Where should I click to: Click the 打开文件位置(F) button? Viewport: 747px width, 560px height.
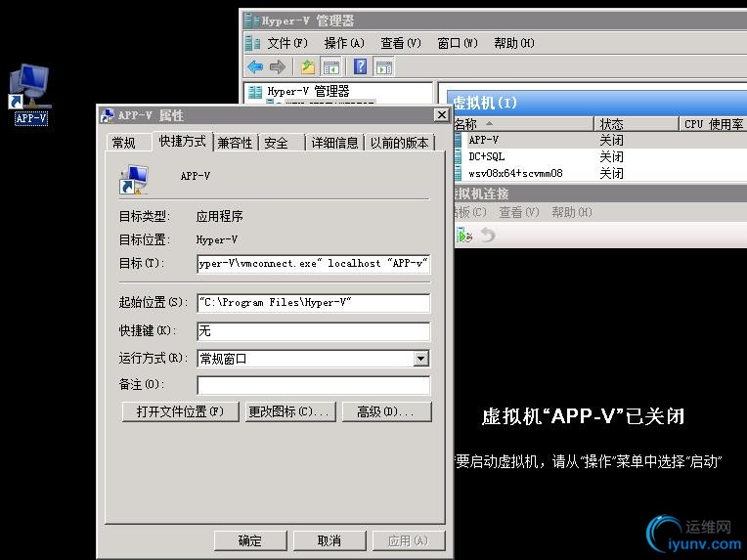(x=180, y=411)
